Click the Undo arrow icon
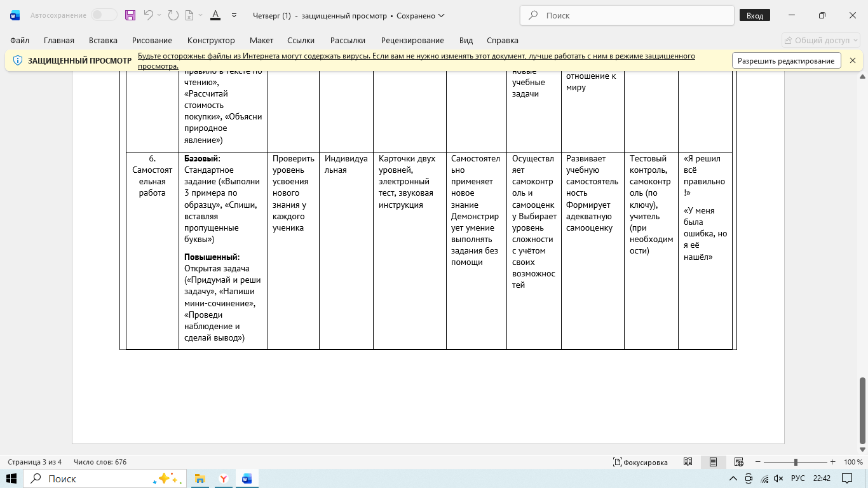868x488 pixels. [x=148, y=15]
